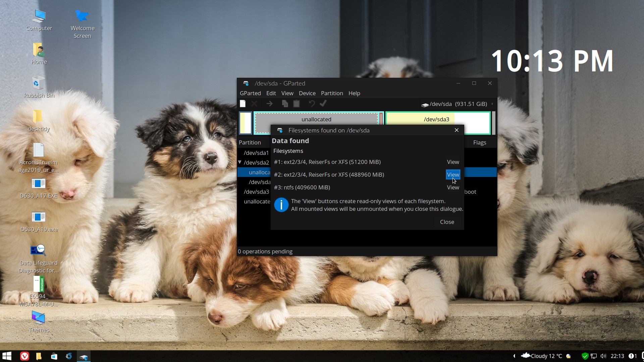Click the green security shield tray icon
644x362 pixels.
point(585,356)
